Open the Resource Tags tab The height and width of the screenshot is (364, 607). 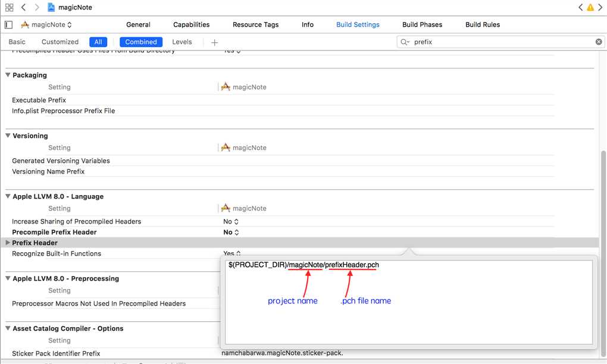(x=255, y=25)
